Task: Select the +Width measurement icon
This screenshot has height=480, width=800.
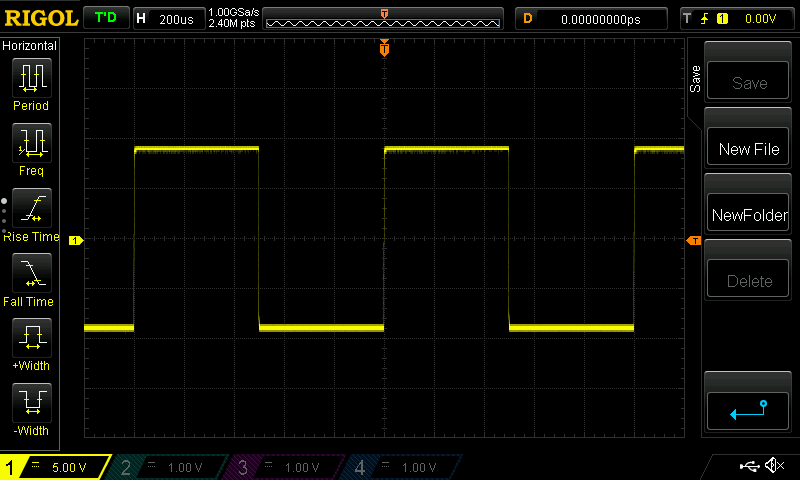Action: point(32,337)
